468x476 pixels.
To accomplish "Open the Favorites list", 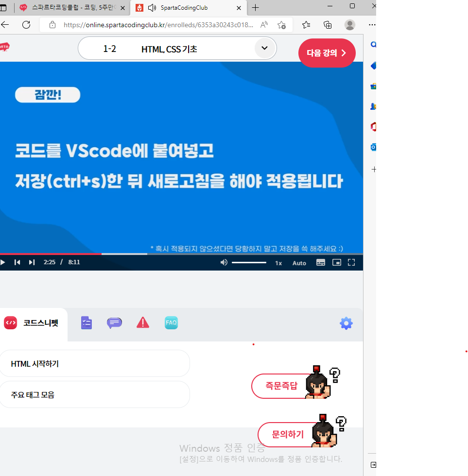I will tap(306, 25).
